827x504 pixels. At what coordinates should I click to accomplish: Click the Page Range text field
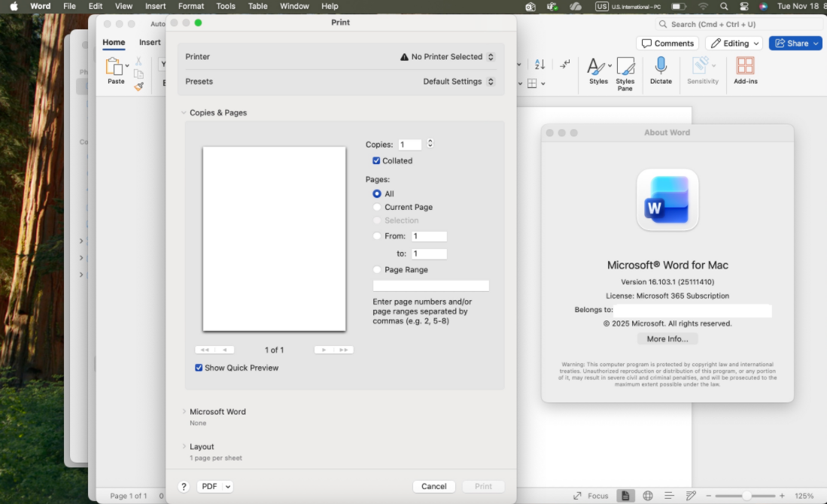point(431,286)
